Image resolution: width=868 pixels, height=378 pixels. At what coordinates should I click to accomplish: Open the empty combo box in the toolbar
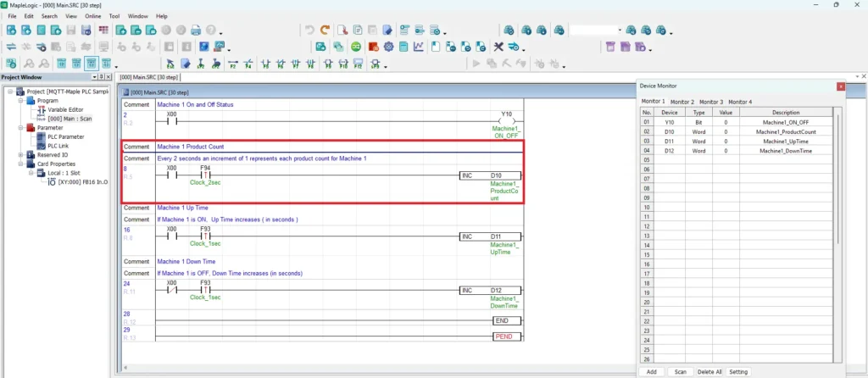point(597,31)
